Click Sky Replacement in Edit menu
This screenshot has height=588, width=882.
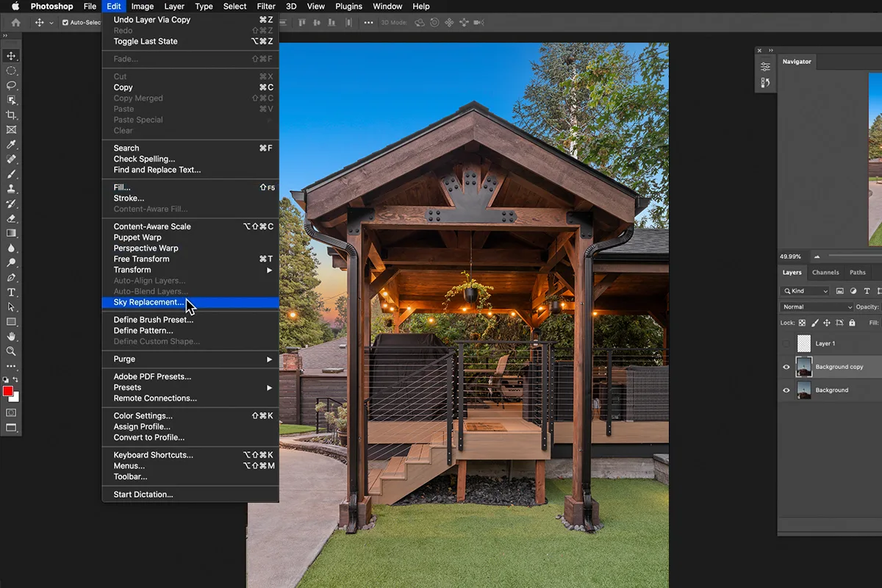click(148, 302)
